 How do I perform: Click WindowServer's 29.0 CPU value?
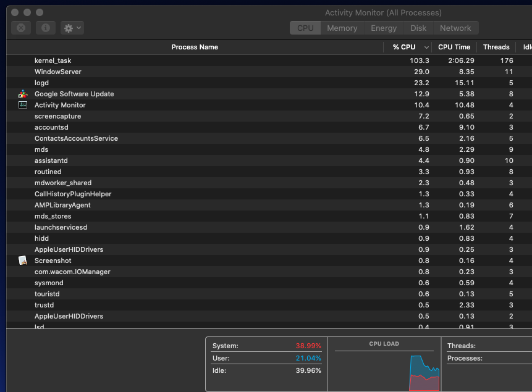(421, 72)
